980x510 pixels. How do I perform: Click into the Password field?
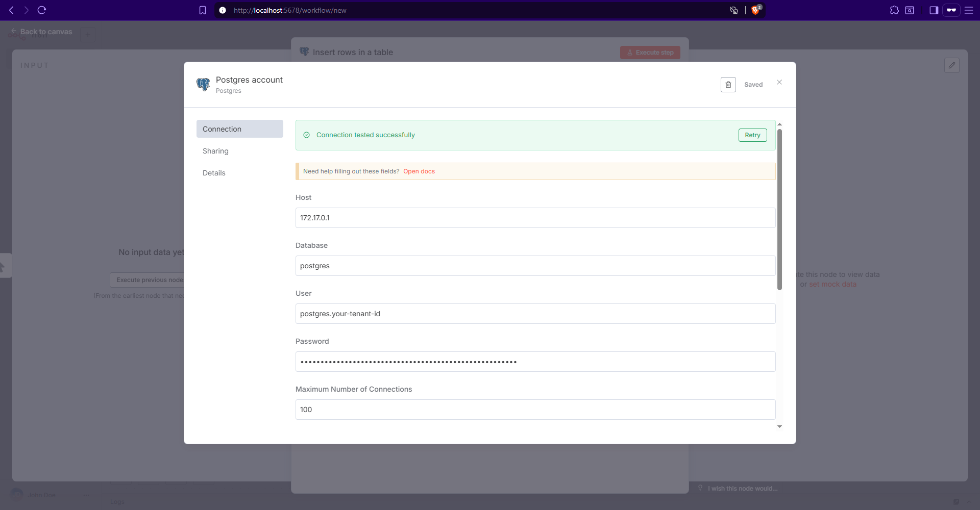tap(535, 362)
